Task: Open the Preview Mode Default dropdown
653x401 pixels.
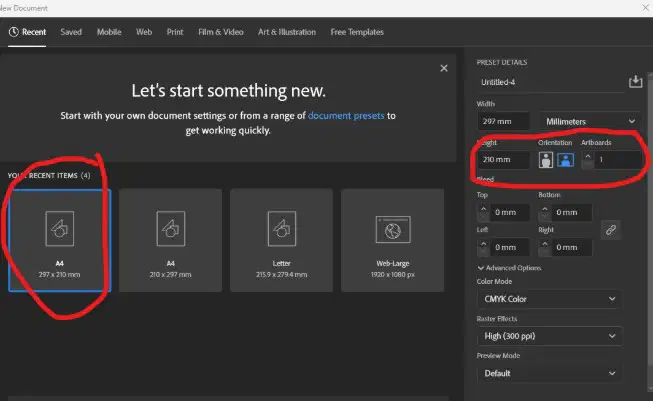Action: pyautogui.click(x=550, y=373)
